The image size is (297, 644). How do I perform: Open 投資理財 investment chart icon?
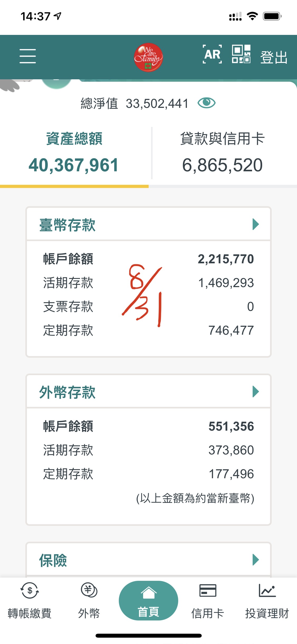tap(267, 591)
